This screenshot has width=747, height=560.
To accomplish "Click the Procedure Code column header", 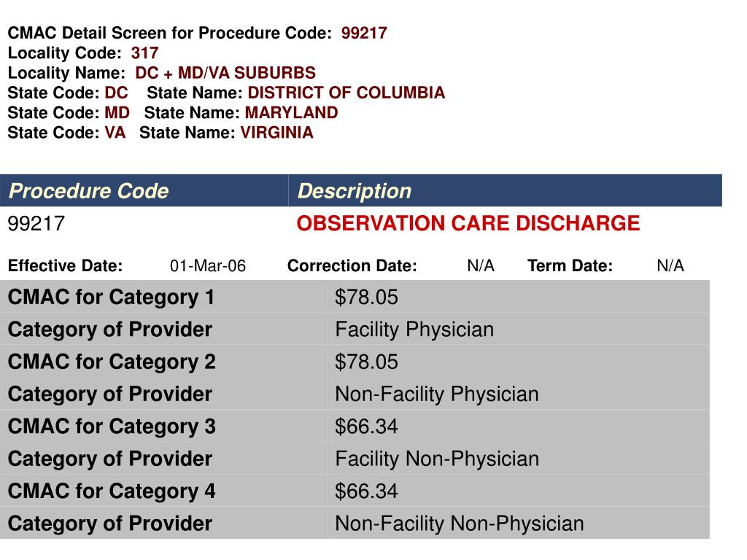I will 88,191.
